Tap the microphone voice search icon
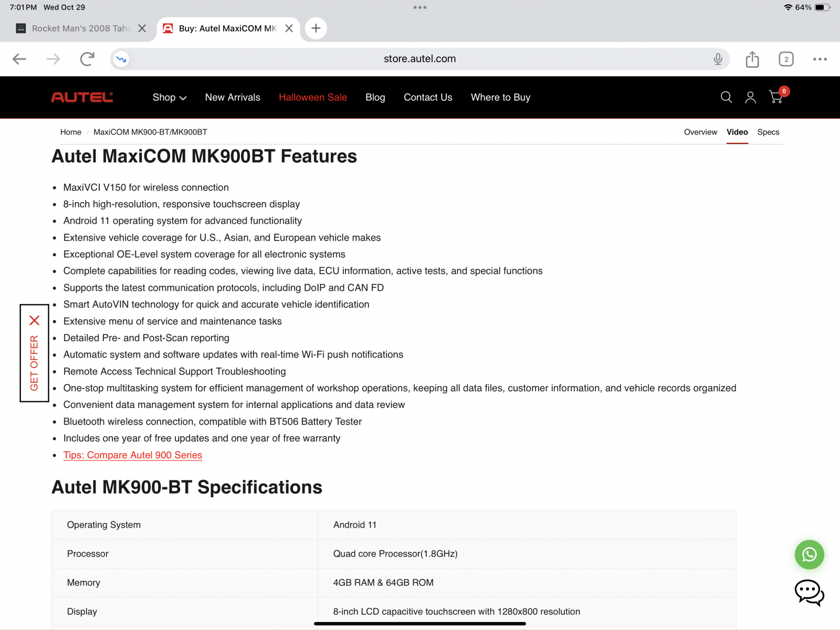 (x=718, y=59)
